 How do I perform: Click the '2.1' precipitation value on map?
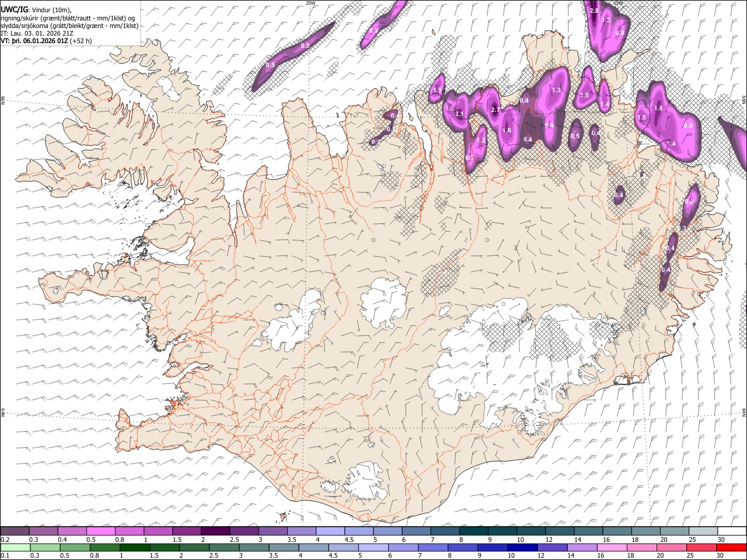click(459, 114)
